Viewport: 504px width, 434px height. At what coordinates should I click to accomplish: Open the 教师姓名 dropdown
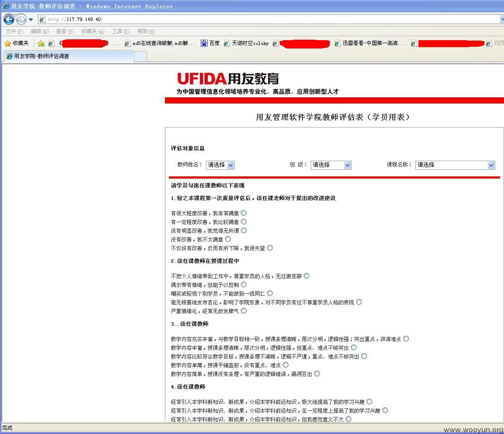pyautogui.click(x=220, y=165)
